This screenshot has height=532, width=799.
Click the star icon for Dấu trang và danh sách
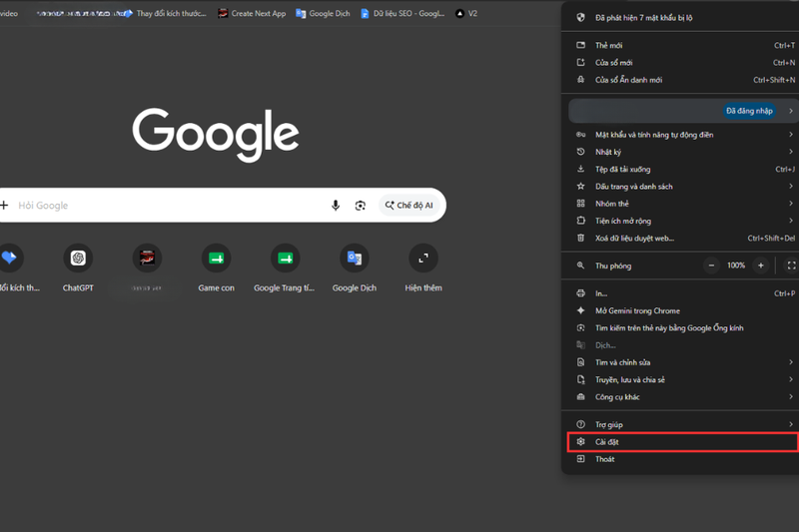(580, 187)
